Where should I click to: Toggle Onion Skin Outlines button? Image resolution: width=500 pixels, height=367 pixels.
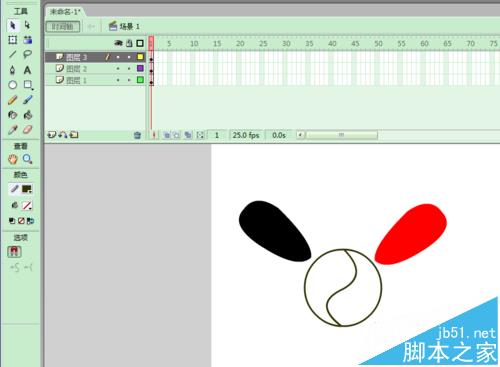176,135
